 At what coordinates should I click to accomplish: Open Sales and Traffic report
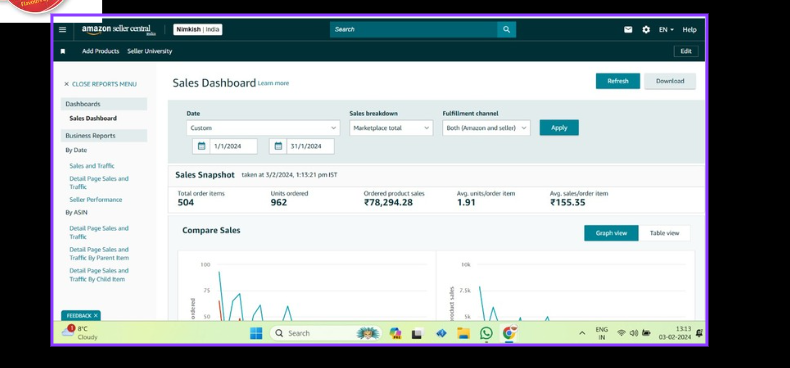92,166
